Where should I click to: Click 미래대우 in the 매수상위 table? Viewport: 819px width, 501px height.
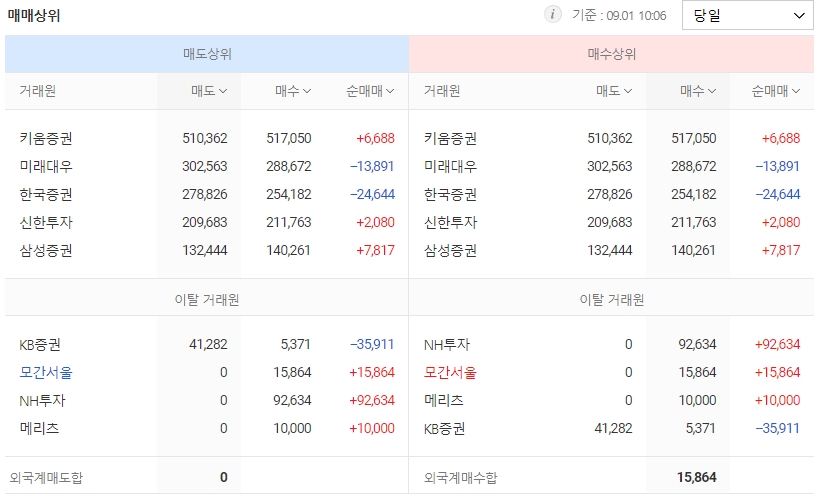450,167
